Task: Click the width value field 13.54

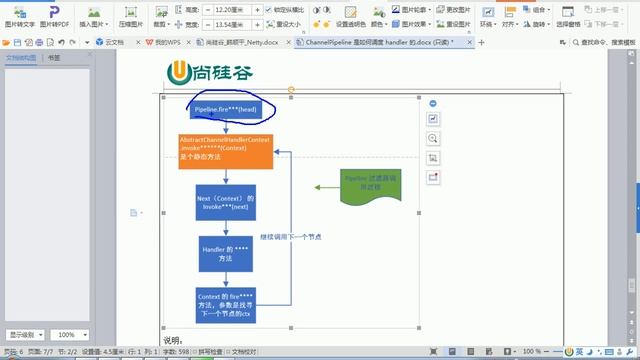Action: (x=232, y=25)
